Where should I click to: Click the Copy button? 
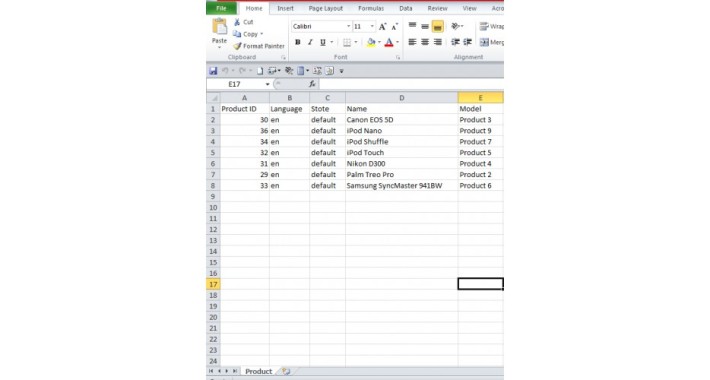245,34
